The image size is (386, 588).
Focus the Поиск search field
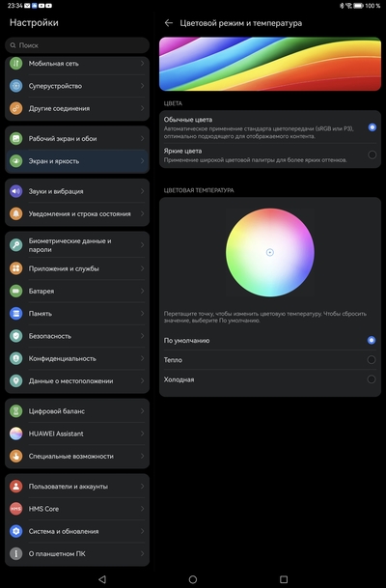pos(77,45)
